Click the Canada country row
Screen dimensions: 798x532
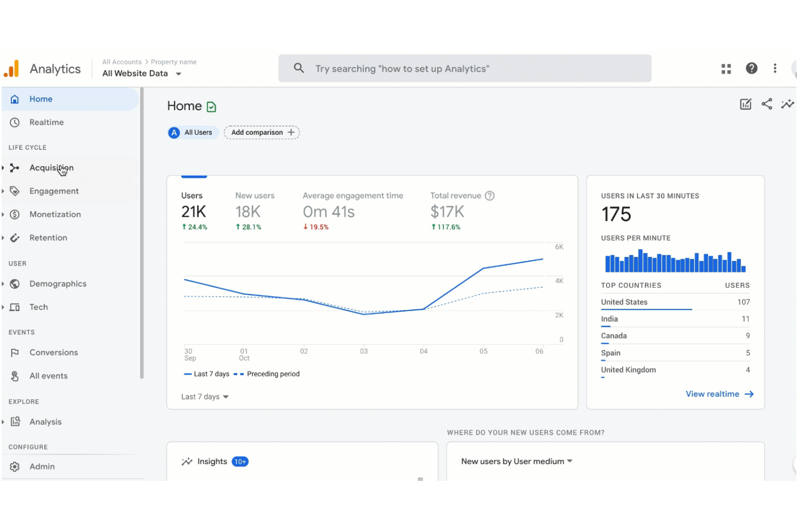(x=676, y=336)
